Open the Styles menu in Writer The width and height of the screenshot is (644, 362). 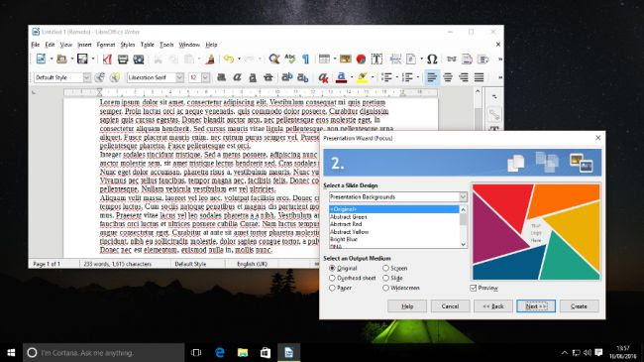[x=128, y=45]
